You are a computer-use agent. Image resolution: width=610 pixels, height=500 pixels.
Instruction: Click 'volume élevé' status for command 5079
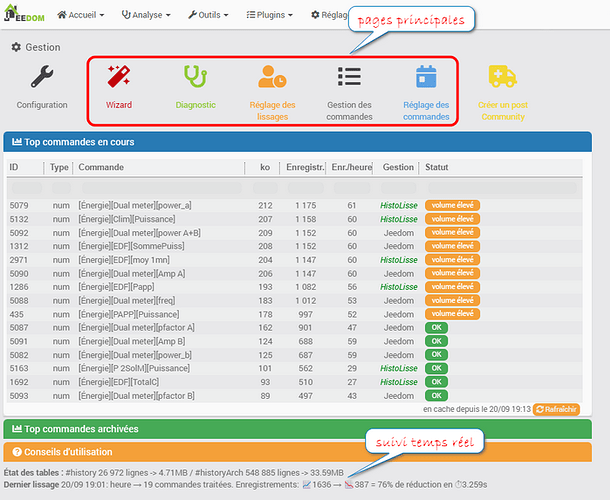(452, 206)
